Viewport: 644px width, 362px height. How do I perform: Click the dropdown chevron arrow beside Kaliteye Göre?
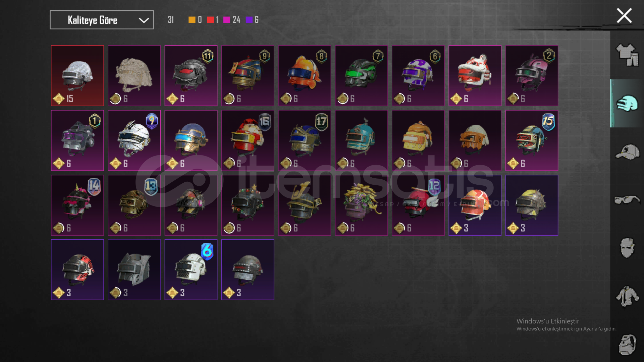pyautogui.click(x=144, y=20)
